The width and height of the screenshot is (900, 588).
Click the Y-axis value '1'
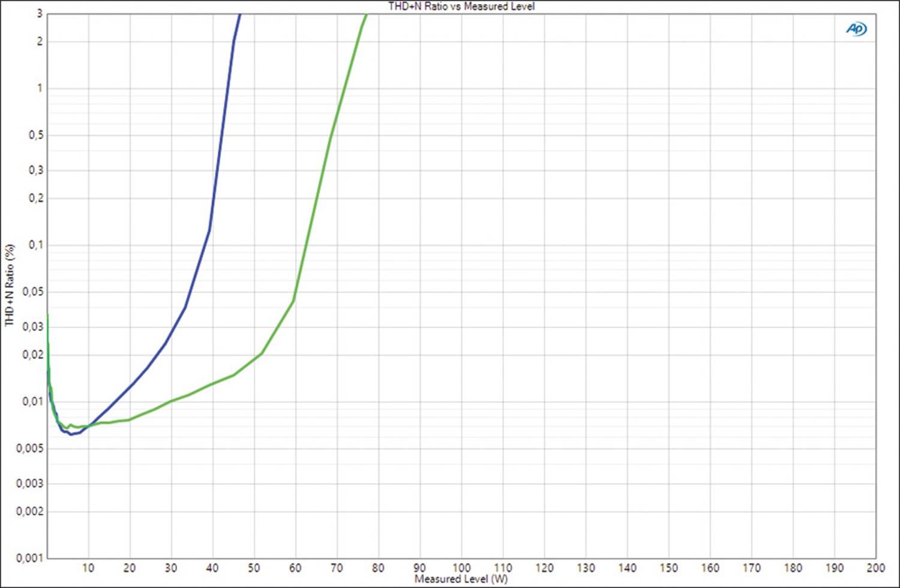pos(40,88)
